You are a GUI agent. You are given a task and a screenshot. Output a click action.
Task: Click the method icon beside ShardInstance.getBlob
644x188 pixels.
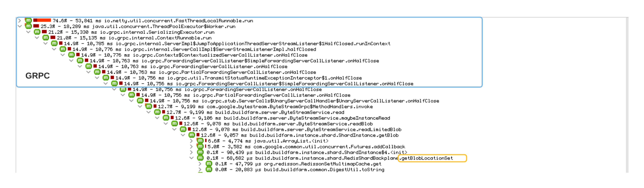click(191, 135)
